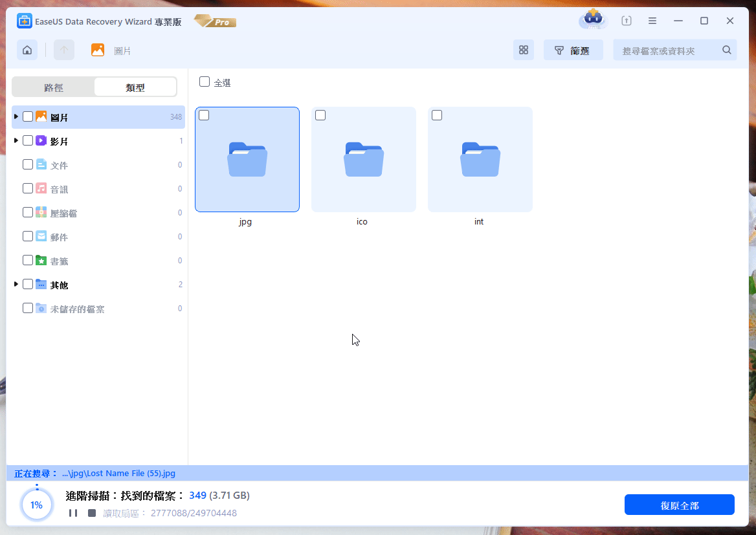This screenshot has height=535, width=756.
Task: Tick the int folder checkbox
Action: [x=437, y=115]
